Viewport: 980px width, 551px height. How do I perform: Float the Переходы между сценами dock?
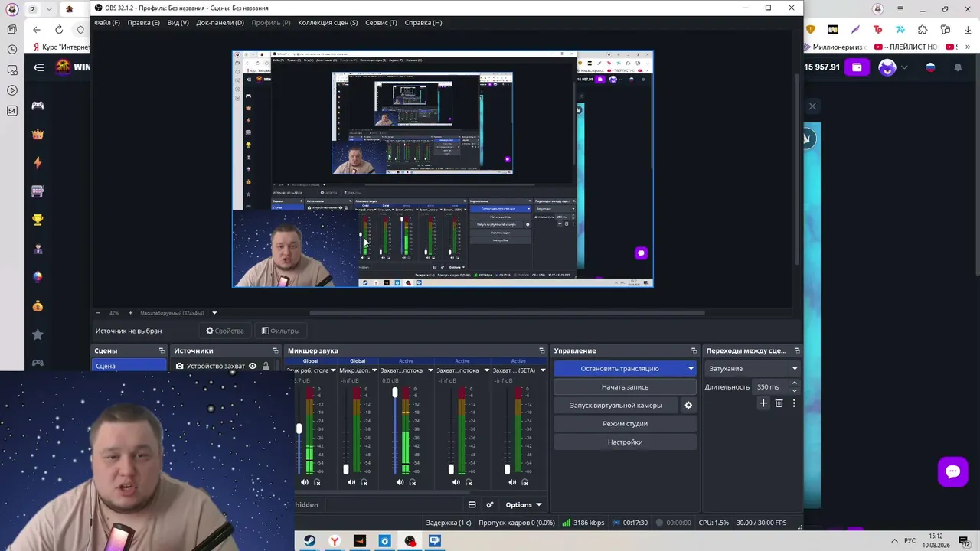coord(797,350)
